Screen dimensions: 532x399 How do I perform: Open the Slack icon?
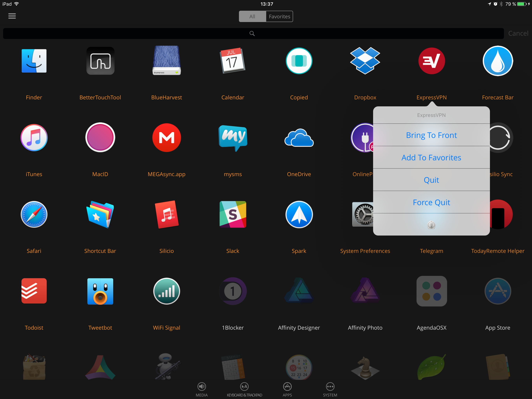coord(233,214)
